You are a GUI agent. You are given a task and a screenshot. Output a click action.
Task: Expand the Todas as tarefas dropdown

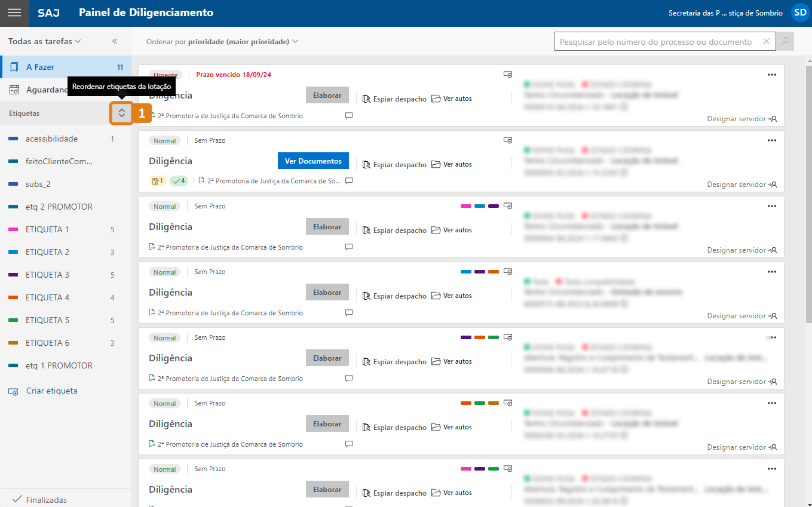[x=45, y=42]
